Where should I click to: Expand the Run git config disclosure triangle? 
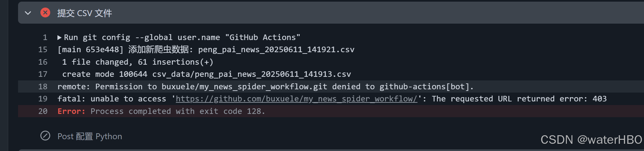point(59,37)
